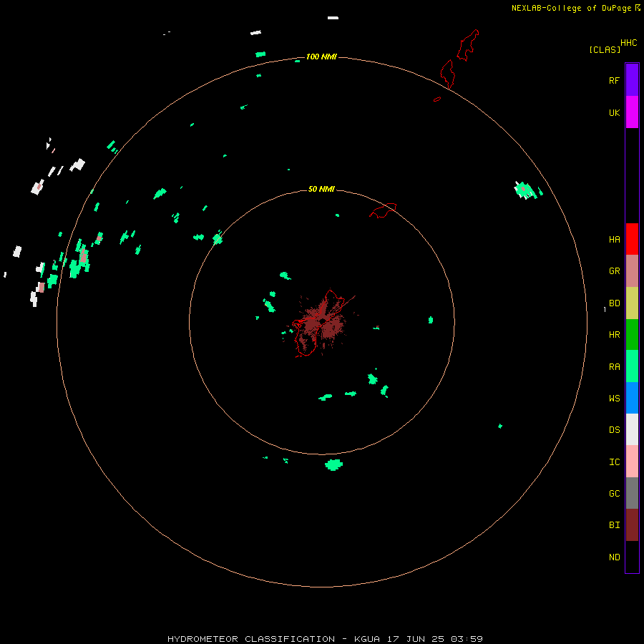Click the purple RF legend swatch

(x=632, y=80)
